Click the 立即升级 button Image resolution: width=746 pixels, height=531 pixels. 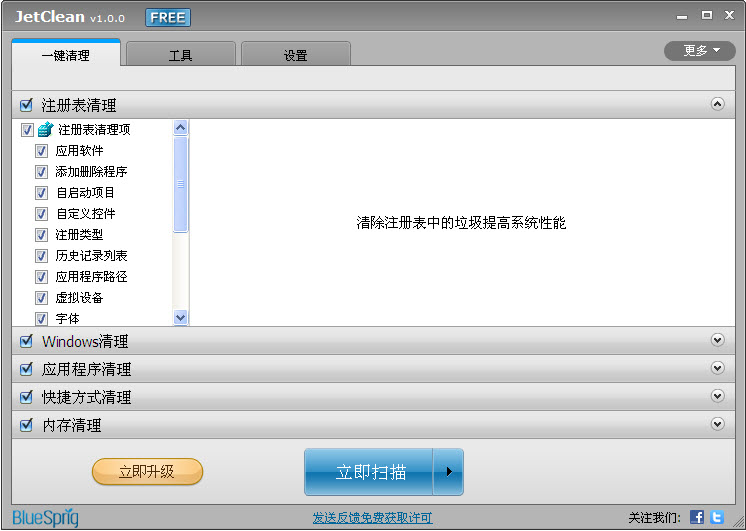[x=147, y=471]
